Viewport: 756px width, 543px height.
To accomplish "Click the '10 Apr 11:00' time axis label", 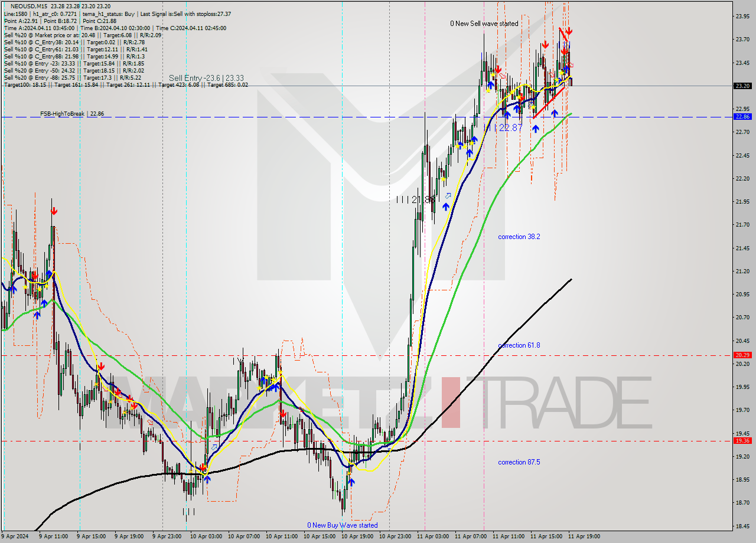I will [x=282, y=537].
